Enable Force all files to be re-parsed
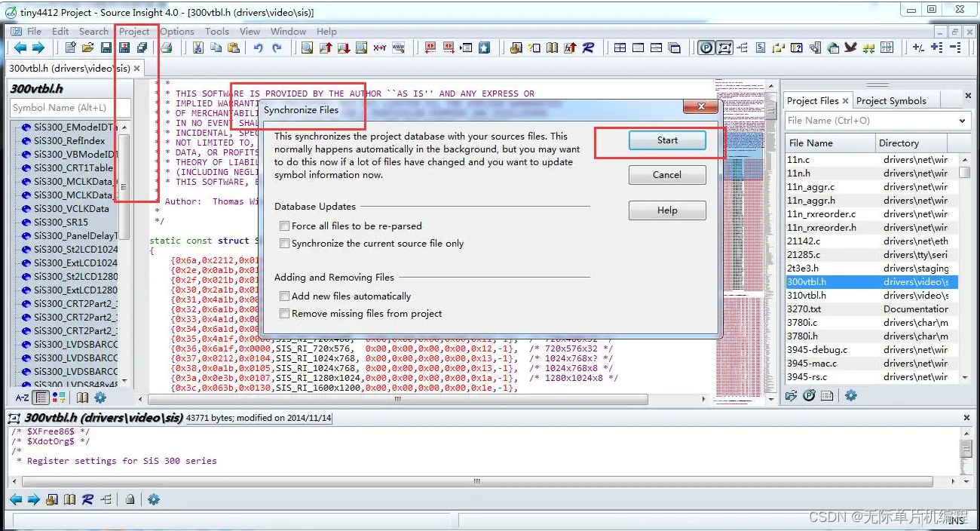The image size is (980, 531). [284, 226]
